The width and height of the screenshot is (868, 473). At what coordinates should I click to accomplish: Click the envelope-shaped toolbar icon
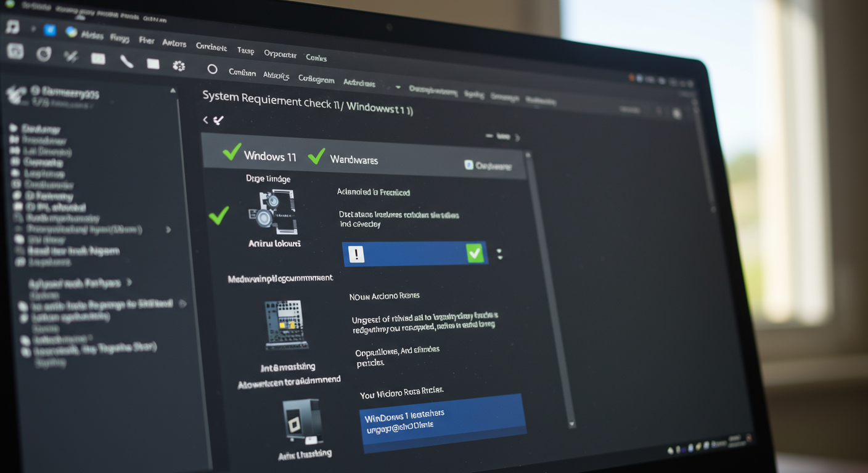point(98,59)
